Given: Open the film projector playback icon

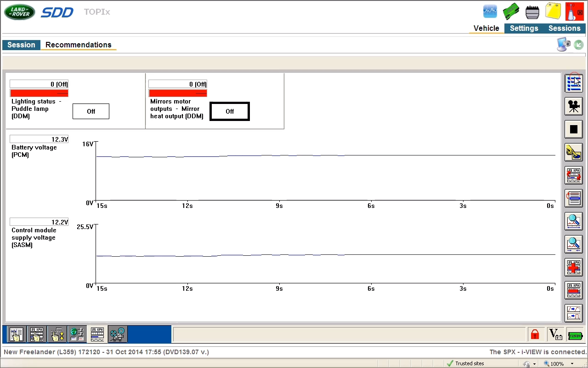Looking at the screenshot, I should click(117, 334).
